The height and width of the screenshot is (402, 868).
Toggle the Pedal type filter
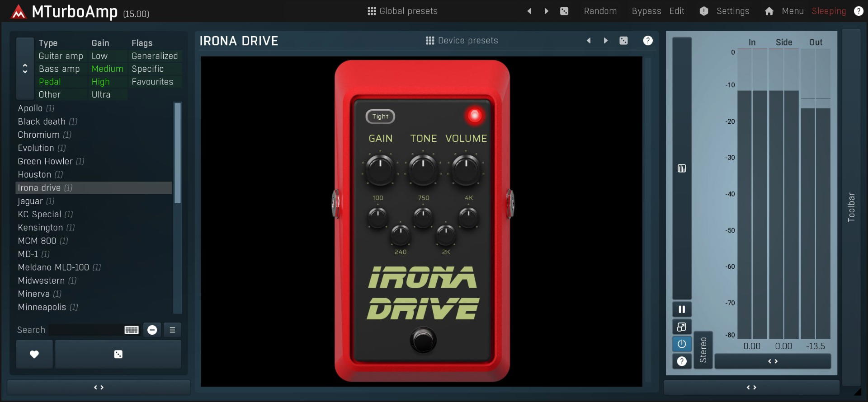coord(50,82)
